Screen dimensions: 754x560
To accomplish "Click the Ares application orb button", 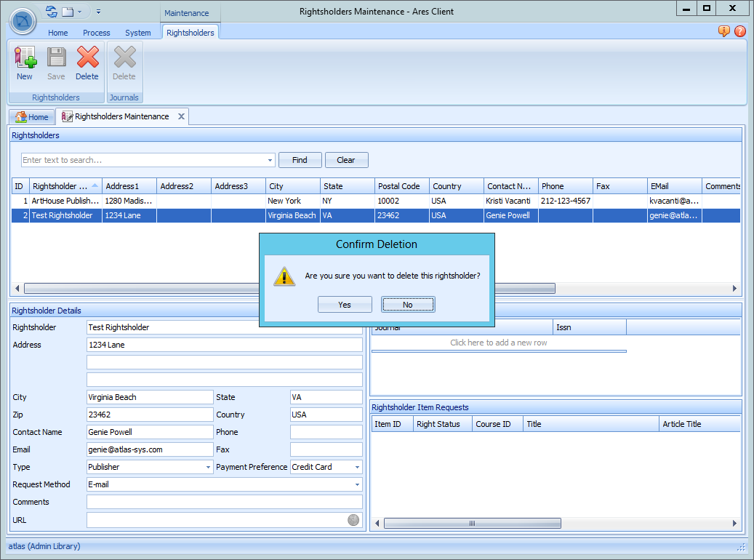I will (23, 20).
